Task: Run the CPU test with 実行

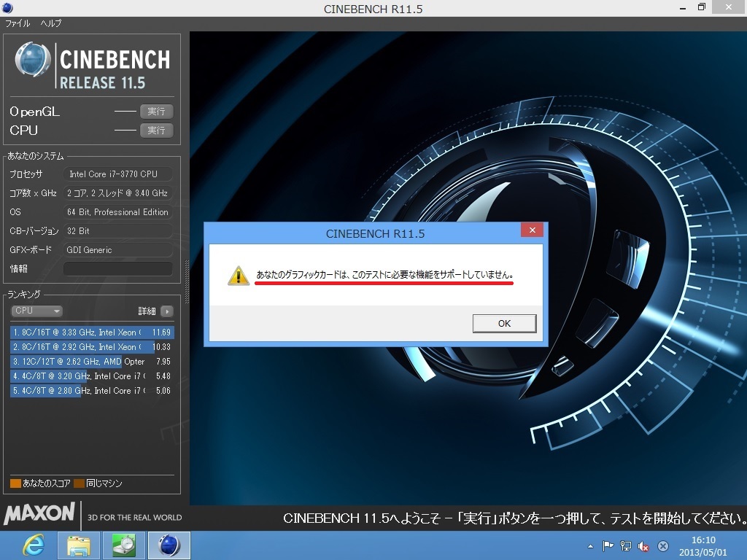Action: point(156,131)
